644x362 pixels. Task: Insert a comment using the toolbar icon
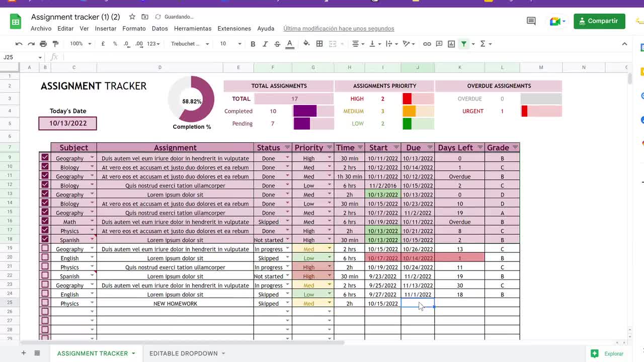[x=439, y=44]
